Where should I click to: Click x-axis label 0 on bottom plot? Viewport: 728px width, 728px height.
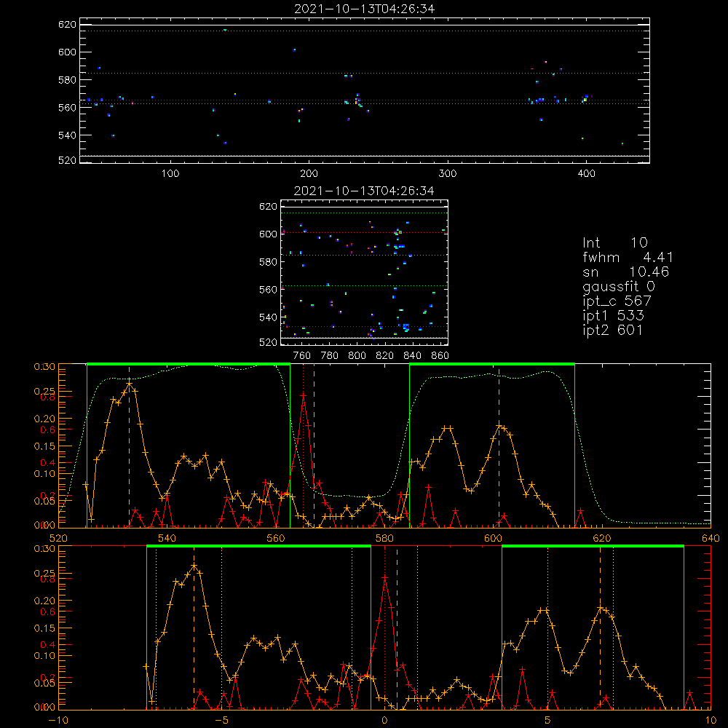(384, 720)
